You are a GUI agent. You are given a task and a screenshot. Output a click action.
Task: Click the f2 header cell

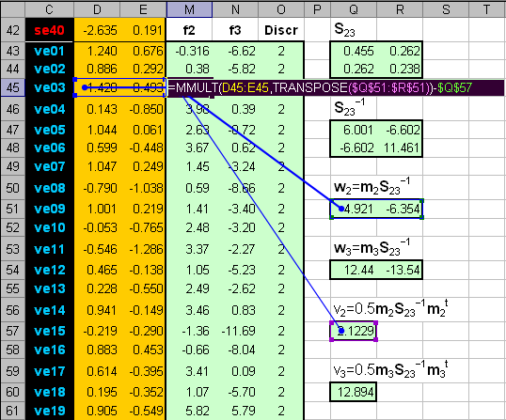(x=189, y=30)
